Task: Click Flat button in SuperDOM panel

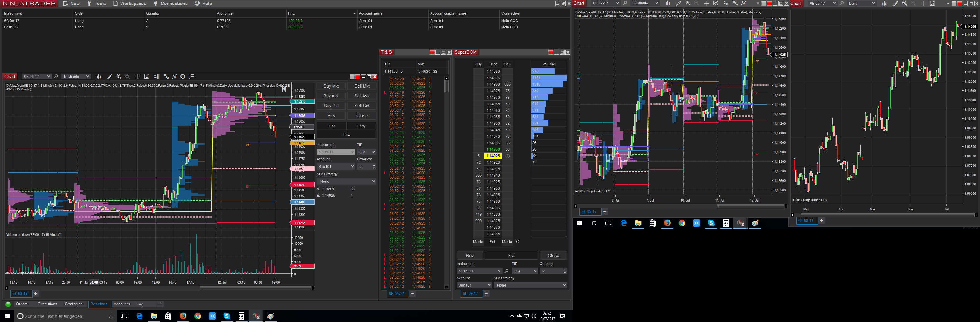Action: 511,256
